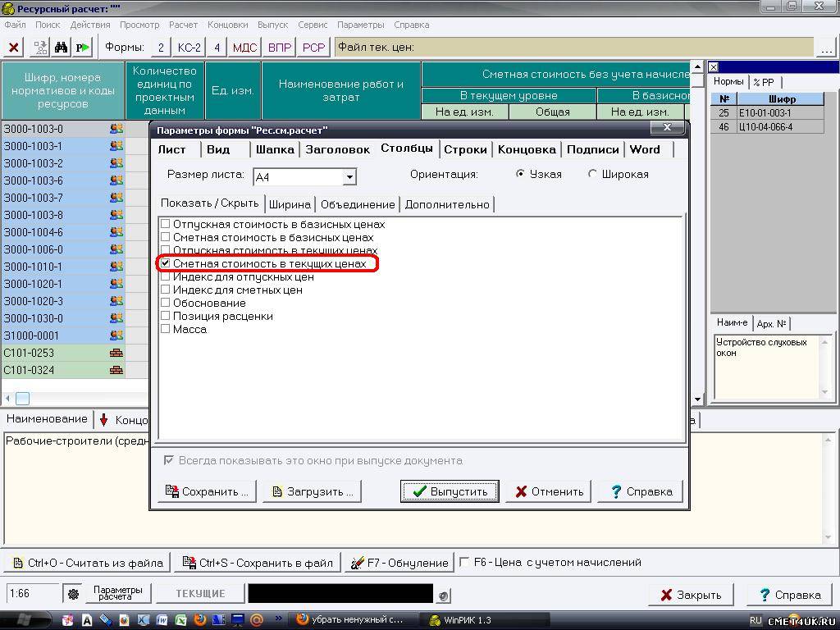Screen dimensions: 840x630
Task: Close the Нормы side panel with X icon
Action: (x=714, y=67)
